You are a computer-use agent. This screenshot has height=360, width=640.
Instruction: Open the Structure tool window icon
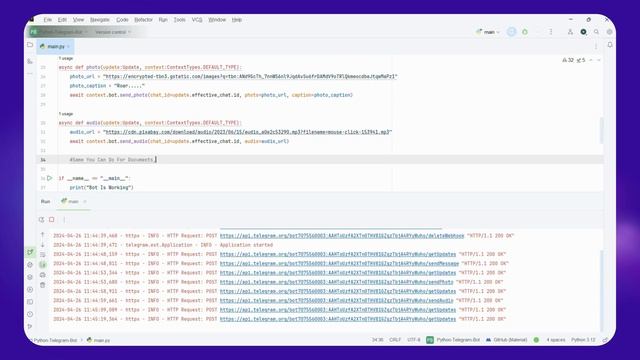(30, 61)
